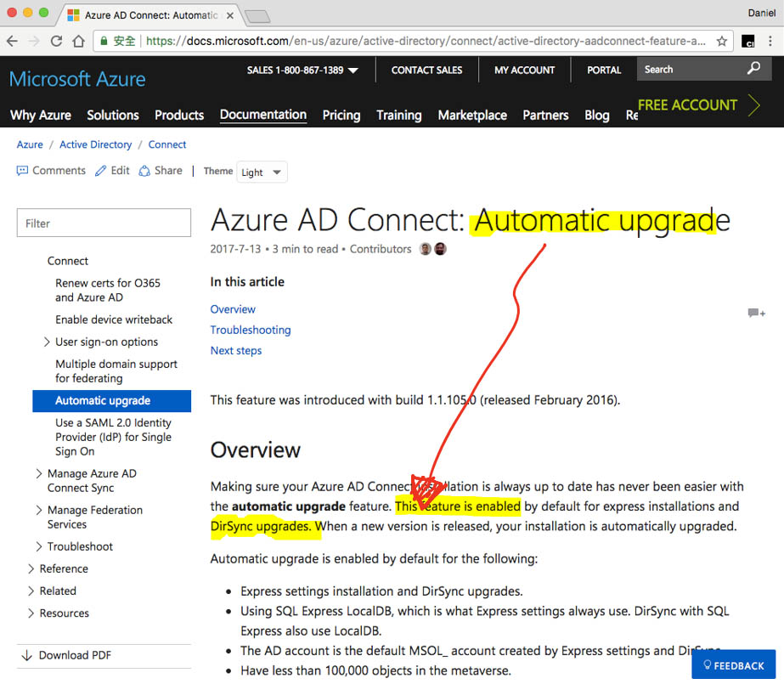Expand Manage Federation Services

39,510
